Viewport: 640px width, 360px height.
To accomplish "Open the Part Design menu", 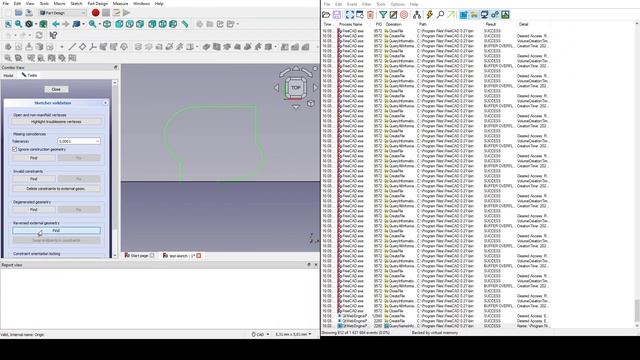I will [98, 3].
